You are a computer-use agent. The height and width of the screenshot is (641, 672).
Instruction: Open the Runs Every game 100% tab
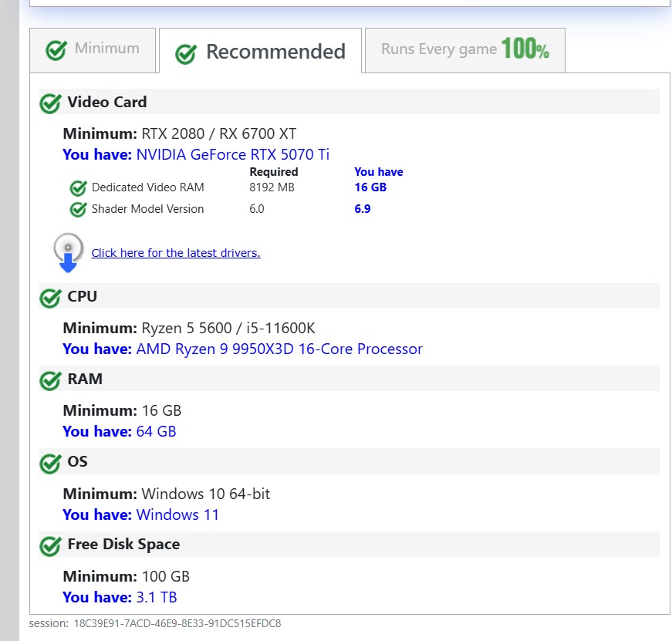pyautogui.click(x=465, y=50)
